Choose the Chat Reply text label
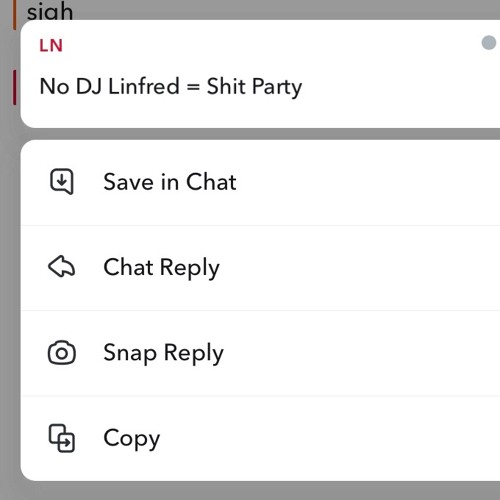 point(161,268)
